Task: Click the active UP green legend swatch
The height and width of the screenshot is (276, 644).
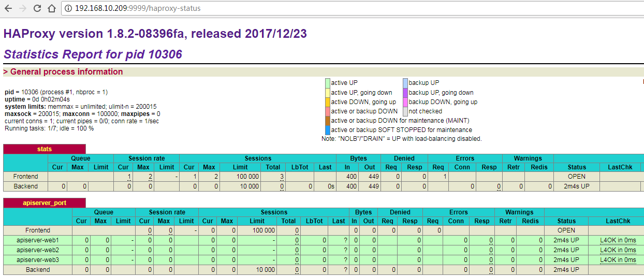Action: click(x=328, y=83)
